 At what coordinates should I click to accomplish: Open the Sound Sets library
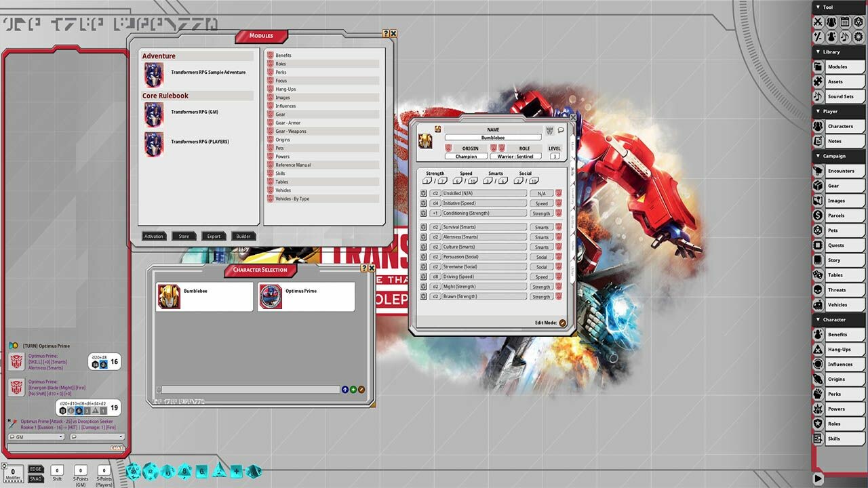point(840,97)
